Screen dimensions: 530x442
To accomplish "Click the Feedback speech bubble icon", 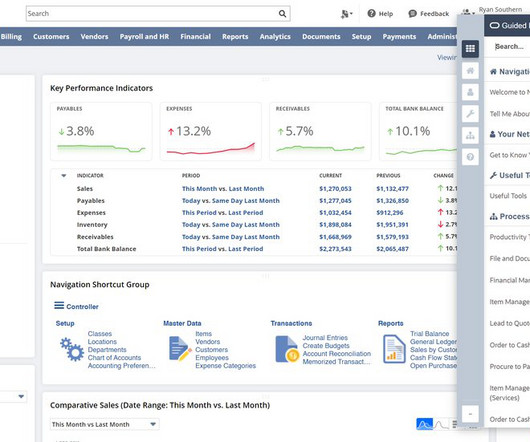I will [x=412, y=14].
